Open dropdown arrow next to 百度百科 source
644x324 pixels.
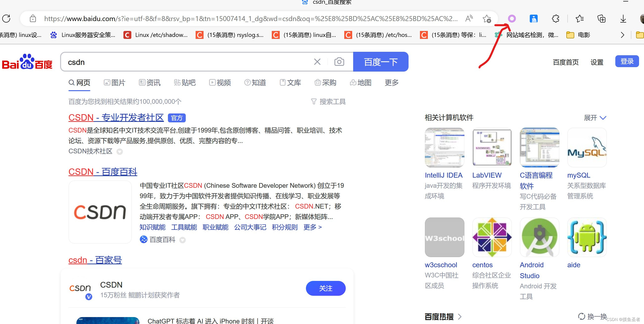(183, 240)
